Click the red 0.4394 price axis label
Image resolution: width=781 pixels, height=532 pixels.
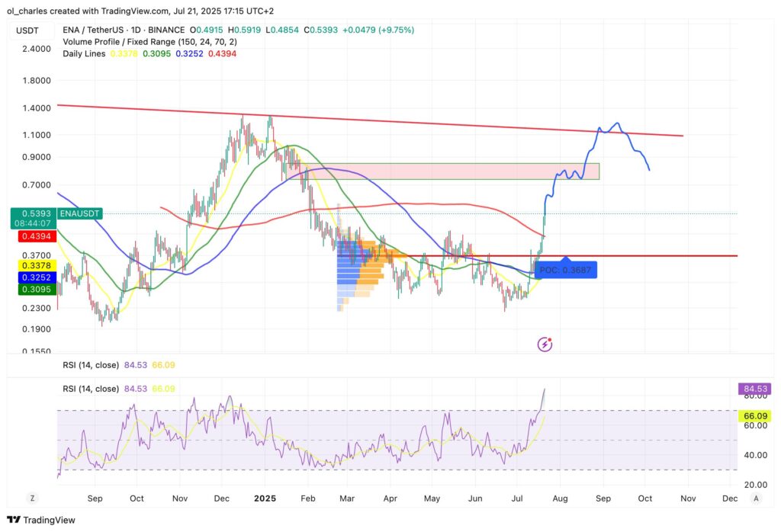(x=30, y=239)
